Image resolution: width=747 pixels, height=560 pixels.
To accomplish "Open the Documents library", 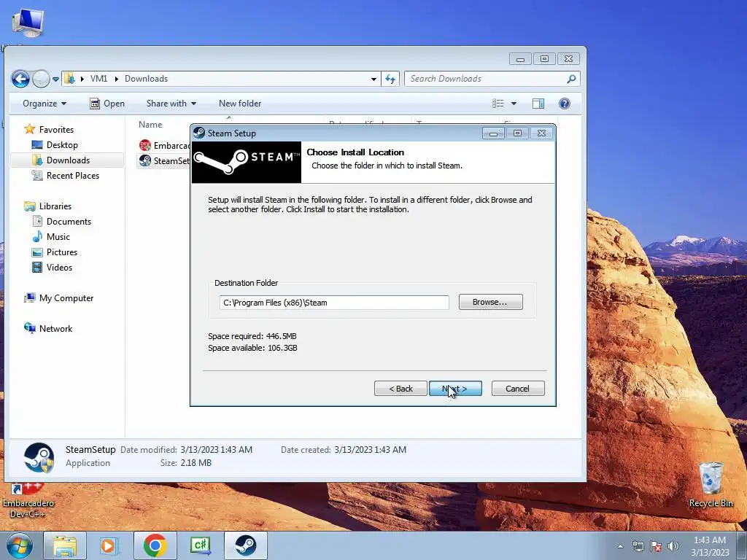I will (x=61, y=222).
